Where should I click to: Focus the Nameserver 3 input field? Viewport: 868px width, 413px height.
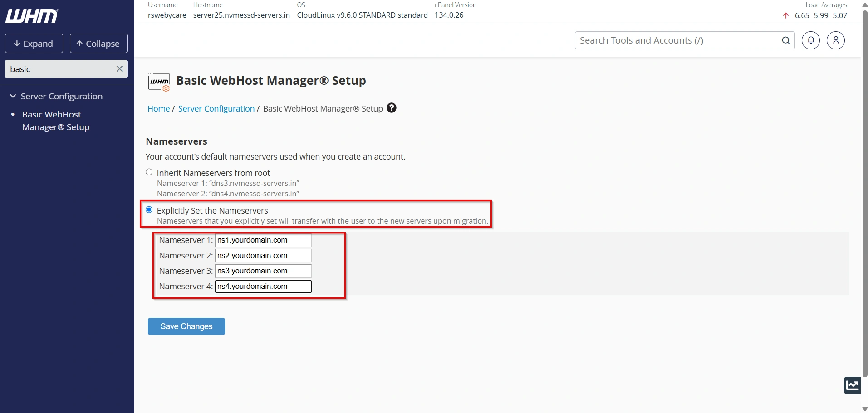pyautogui.click(x=263, y=271)
